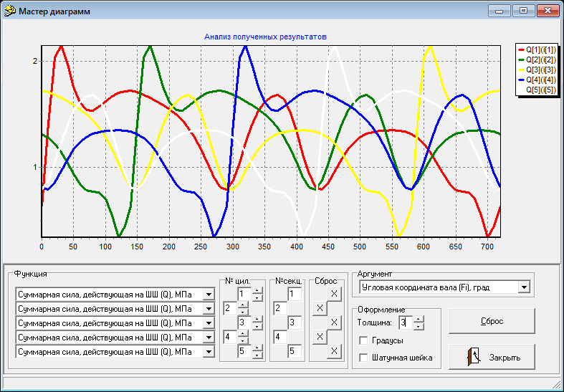This screenshot has height=392, width=564.
Task: Increase cylinder number in row 1 spinner
Action: point(257,290)
